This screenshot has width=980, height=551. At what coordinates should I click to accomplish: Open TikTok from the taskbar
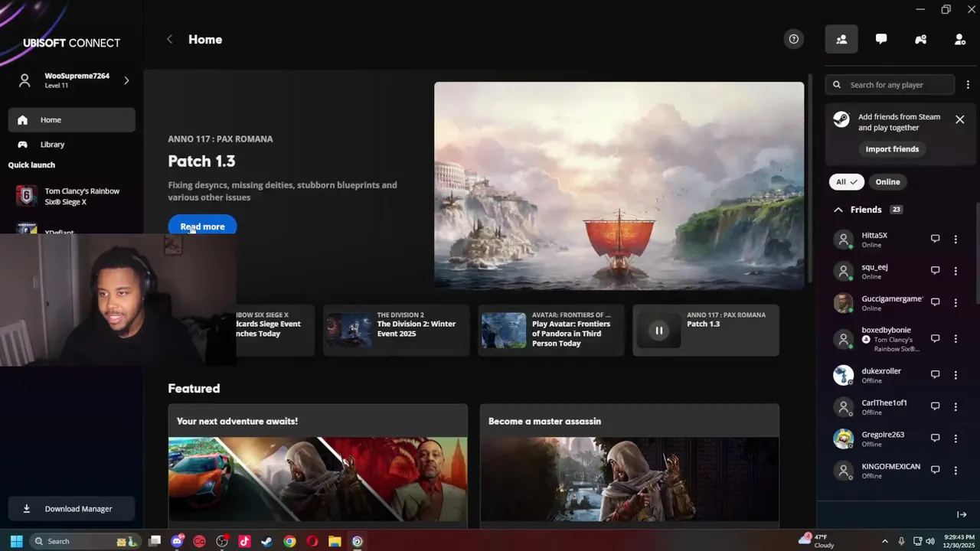pyautogui.click(x=244, y=541)
